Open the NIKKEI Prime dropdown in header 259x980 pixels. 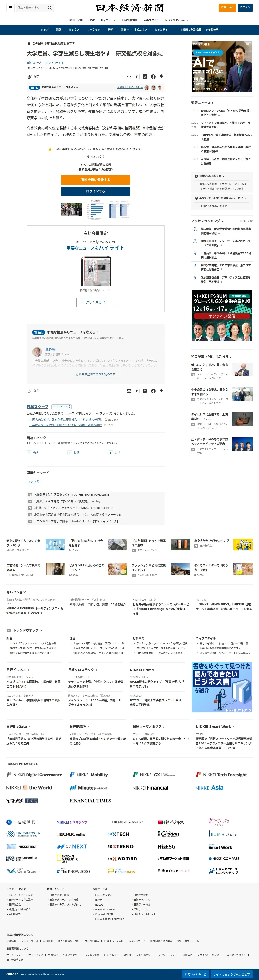point(176,20)
